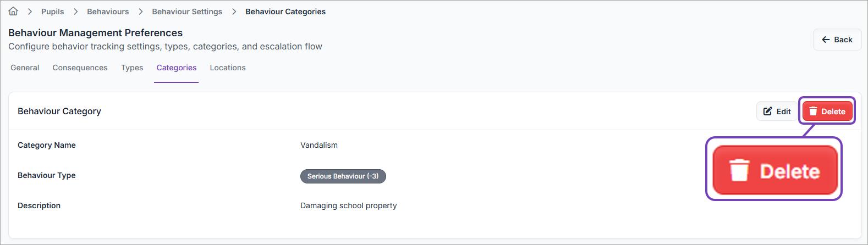Click the home icon in the breadcrumb
The height and width of the screenshot is (245, 868).
click(x=13, y=12)
